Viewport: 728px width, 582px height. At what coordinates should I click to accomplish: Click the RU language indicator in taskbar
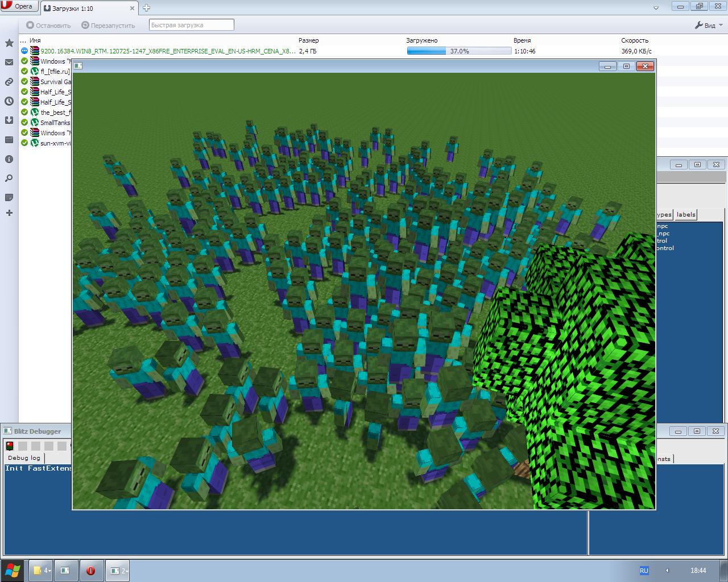tap(644, 571)
